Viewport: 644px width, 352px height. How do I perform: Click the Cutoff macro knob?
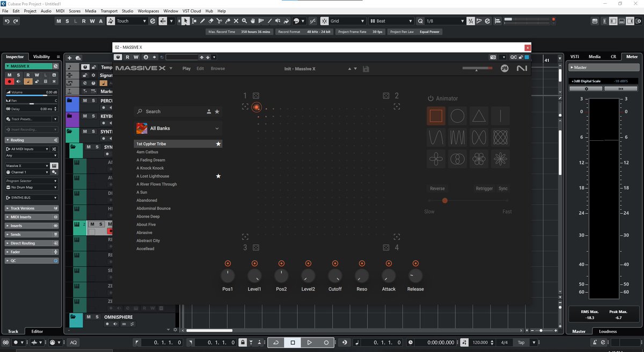coord(335,276)
